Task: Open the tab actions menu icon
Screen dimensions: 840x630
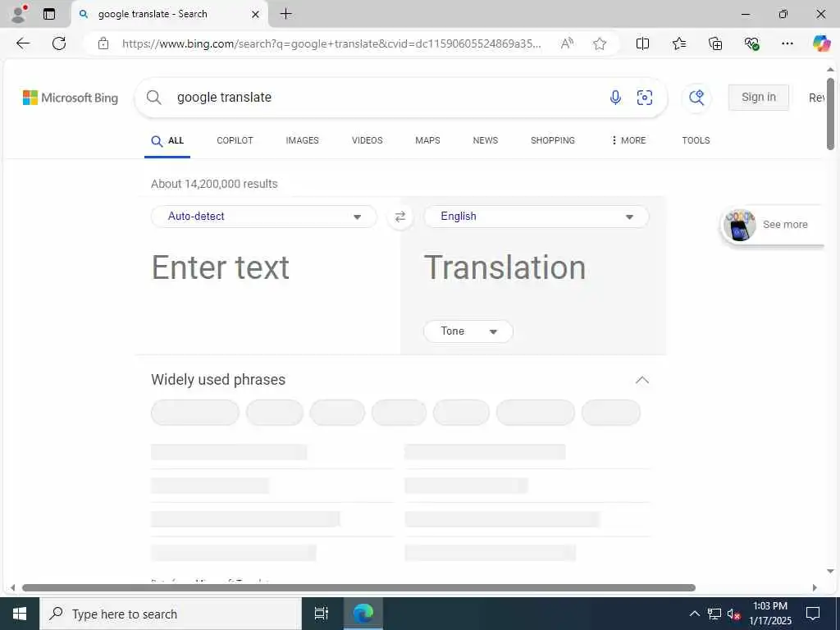Action: [x=49, y=14]
